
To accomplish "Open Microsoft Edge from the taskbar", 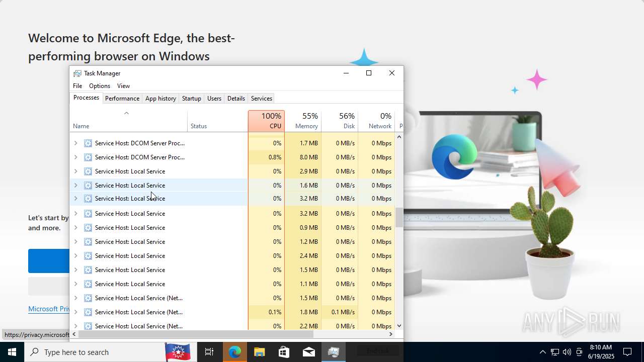I will coord(235,352).
